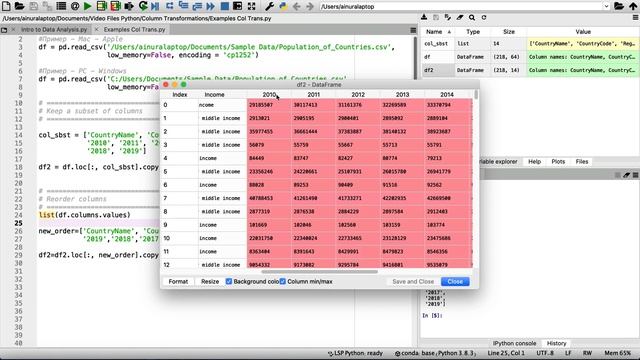This screenshot has width=640, height=360.
Task: Click Resize in the DataFrame viewer
Action: point(210,282)
